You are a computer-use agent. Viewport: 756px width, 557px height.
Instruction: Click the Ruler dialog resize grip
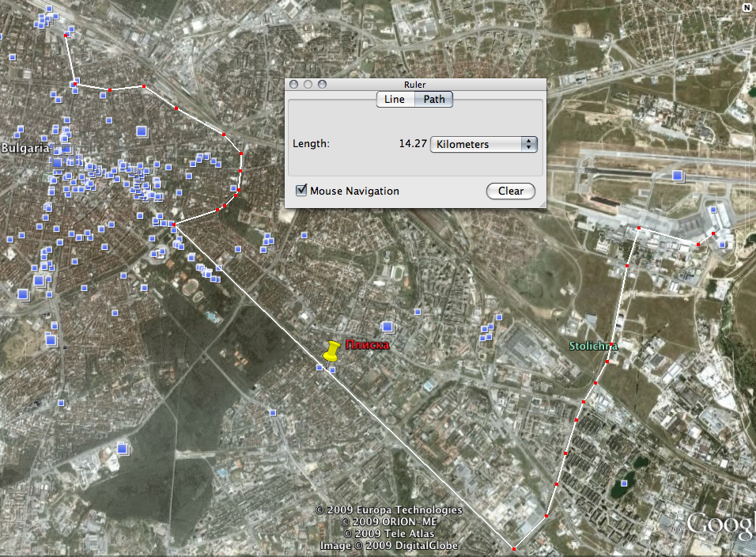coord(542,204)
